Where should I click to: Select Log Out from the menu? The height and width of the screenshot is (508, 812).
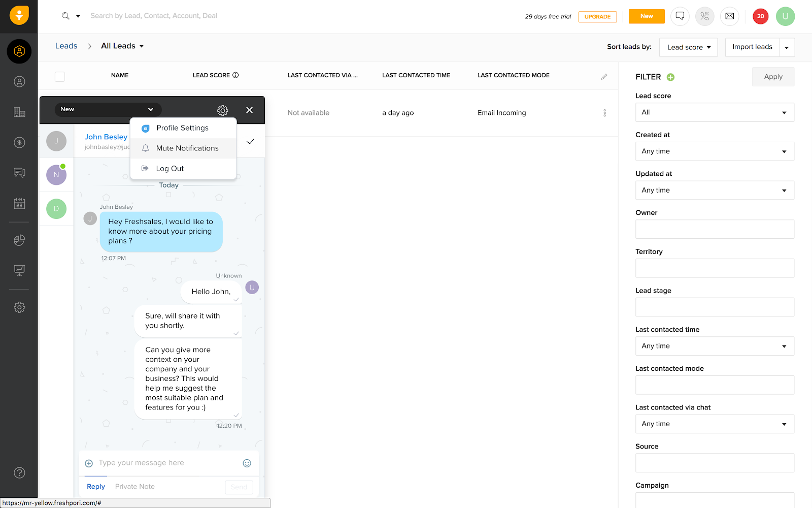(x=183, y=169)
